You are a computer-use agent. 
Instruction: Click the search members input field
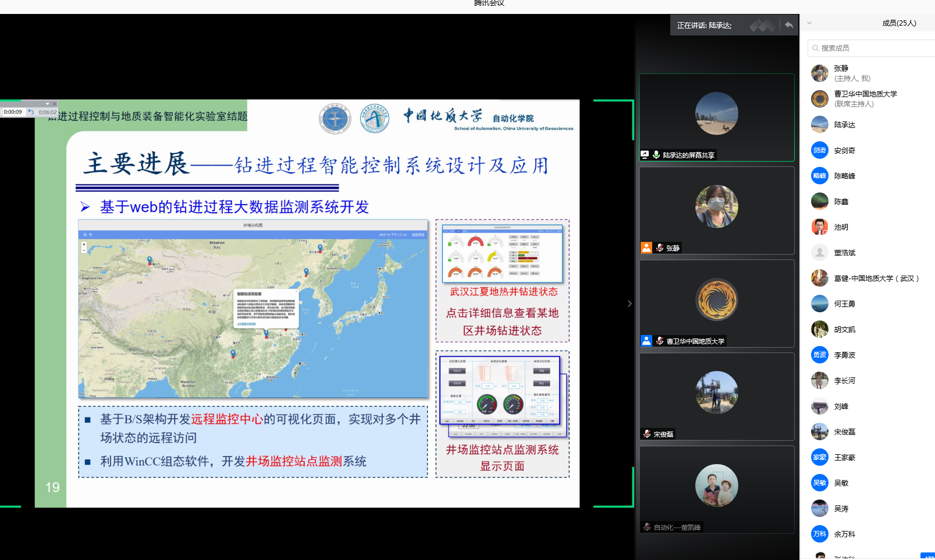(873, 48)
